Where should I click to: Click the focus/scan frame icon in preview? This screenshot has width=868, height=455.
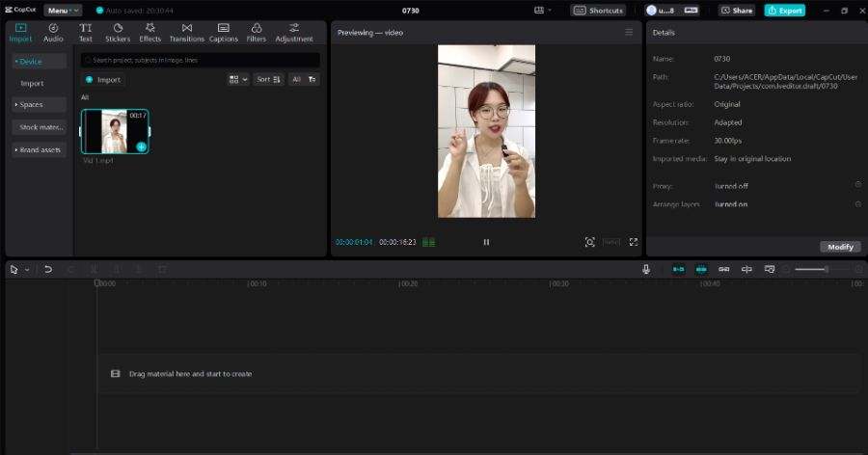[x=589, y=242]
